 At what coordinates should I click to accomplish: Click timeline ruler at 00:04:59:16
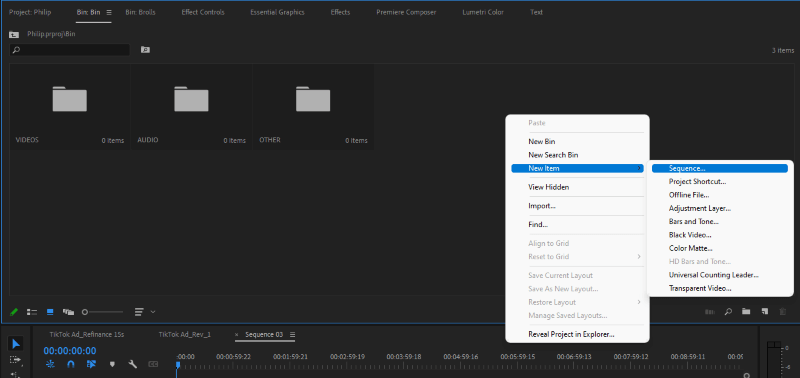pos(460,357)
